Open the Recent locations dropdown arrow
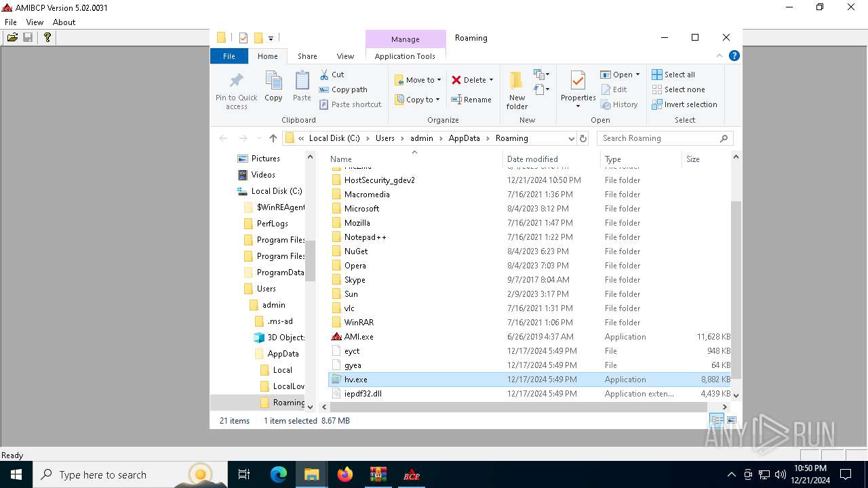 258,138
